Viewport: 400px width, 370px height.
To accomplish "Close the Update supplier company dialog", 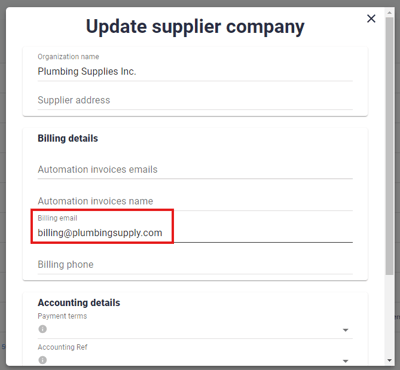I will click(x=371, y=19).
